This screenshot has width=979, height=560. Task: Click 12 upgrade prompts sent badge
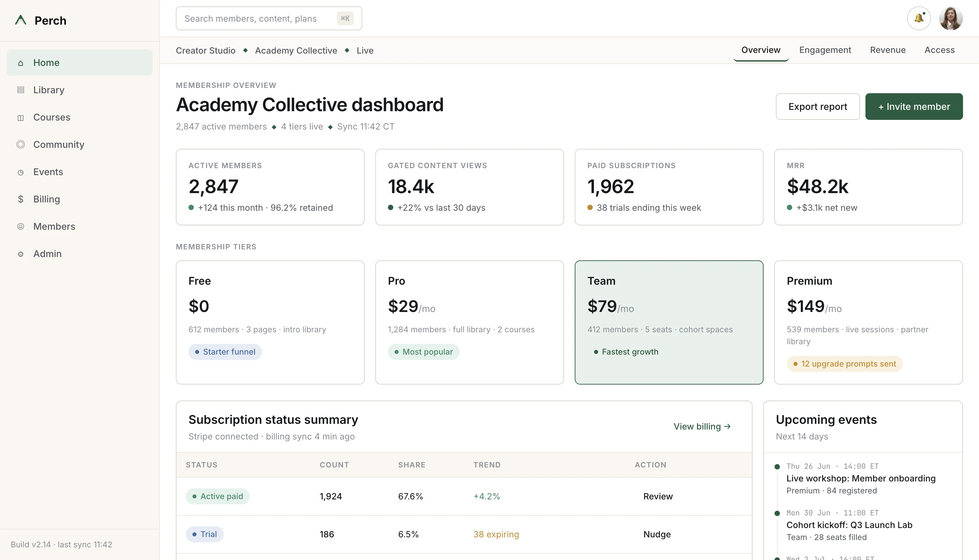(845, 364)
